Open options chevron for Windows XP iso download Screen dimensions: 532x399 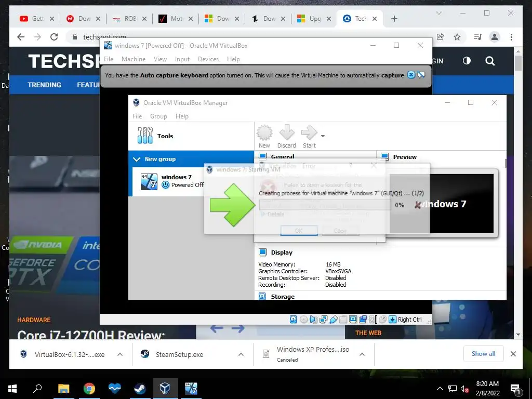tap(362, 354)
